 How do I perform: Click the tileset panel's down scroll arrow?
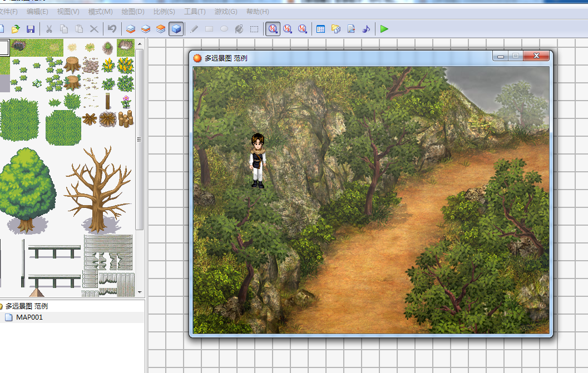[140, 292]
